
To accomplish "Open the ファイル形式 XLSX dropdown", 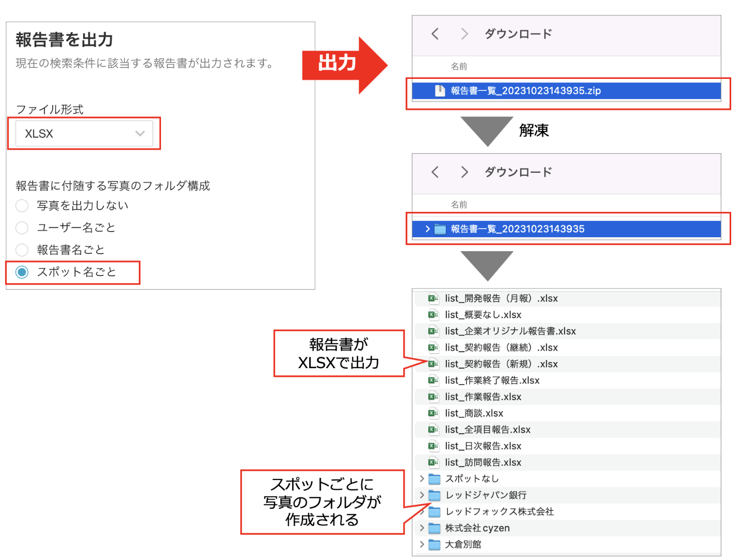I will (84, 134).
